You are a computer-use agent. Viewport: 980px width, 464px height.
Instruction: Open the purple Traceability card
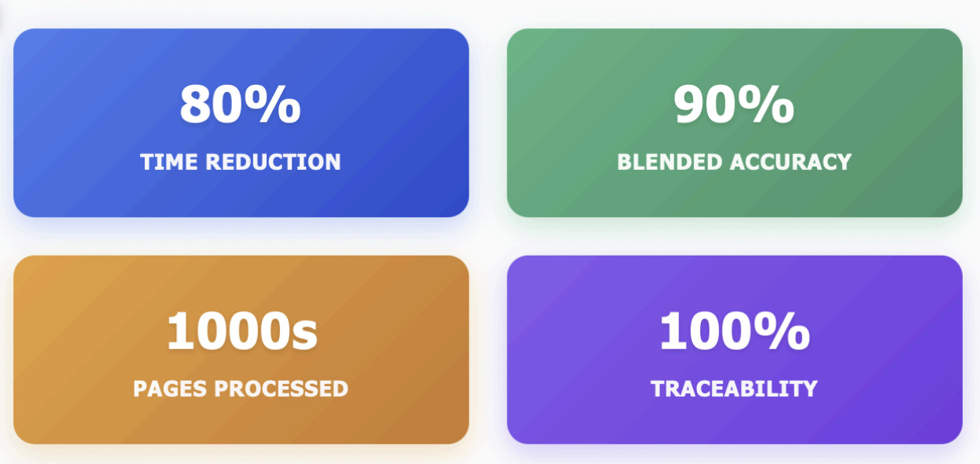735,349
